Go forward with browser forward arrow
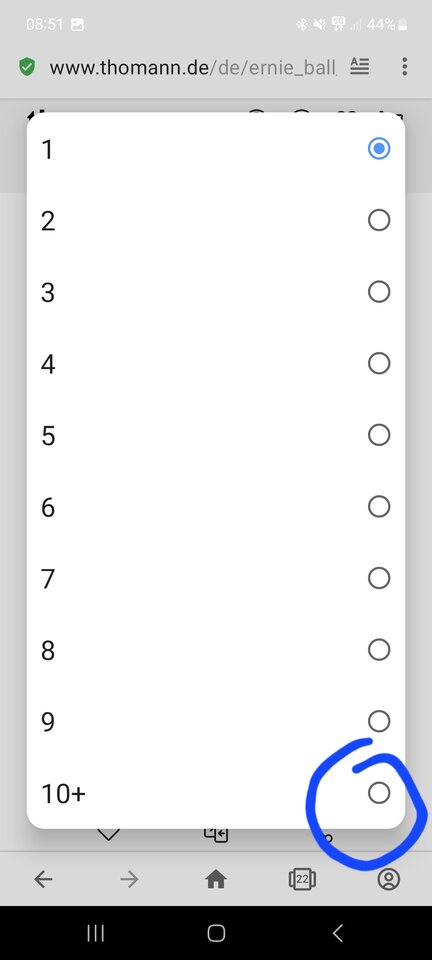This screenshot has height=960, width=432. [x=129, y=880]
